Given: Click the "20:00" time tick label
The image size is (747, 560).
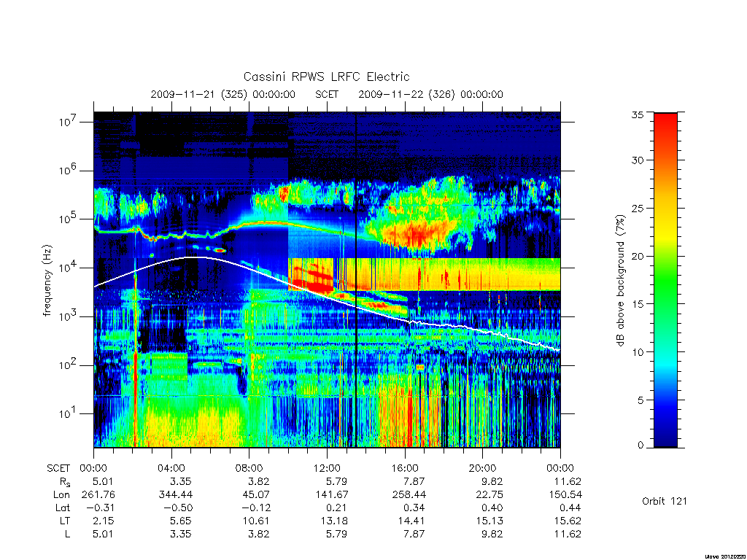Looking at the screenshot, I should click(x=483, y=468).
